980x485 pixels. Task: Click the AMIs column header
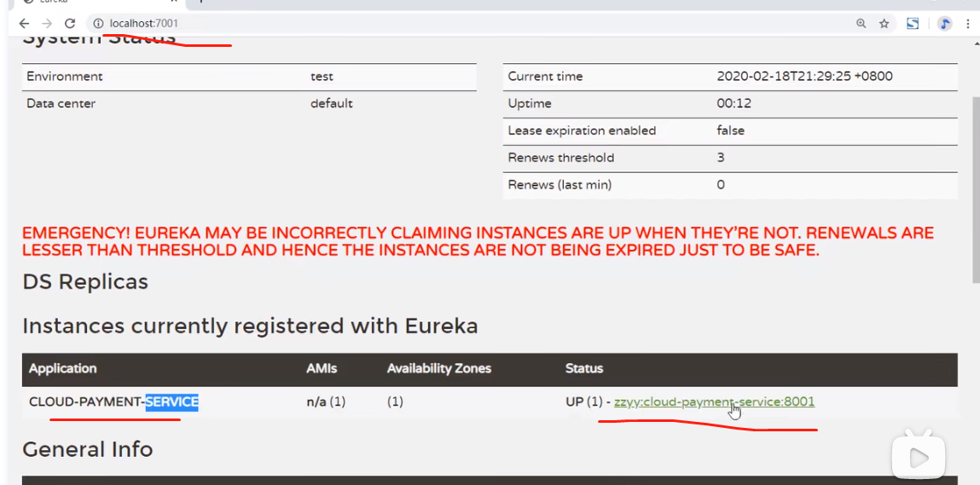322,368
